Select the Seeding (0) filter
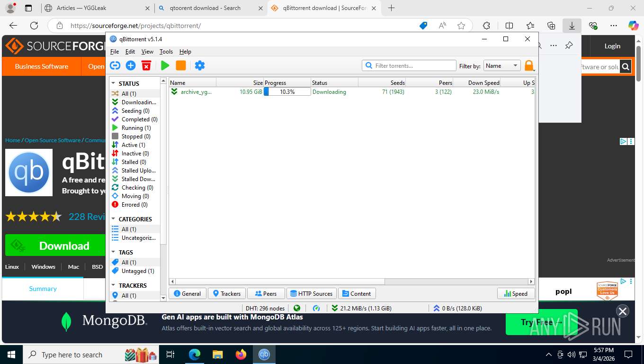 point(135,111)
